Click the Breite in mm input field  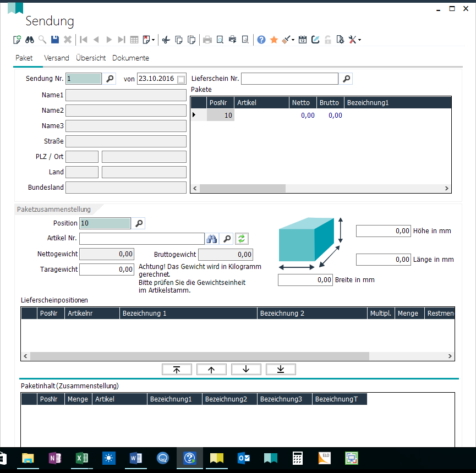point(305,280)
